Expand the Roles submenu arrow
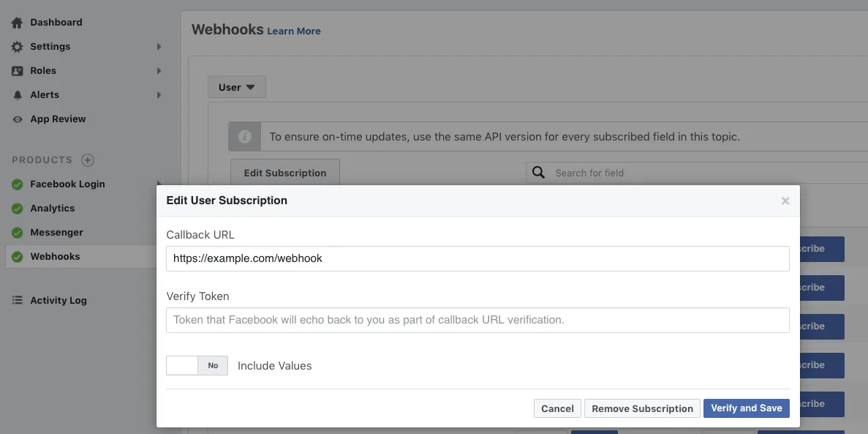This screenshot has width=868, height=434. (x=159, y=71)
